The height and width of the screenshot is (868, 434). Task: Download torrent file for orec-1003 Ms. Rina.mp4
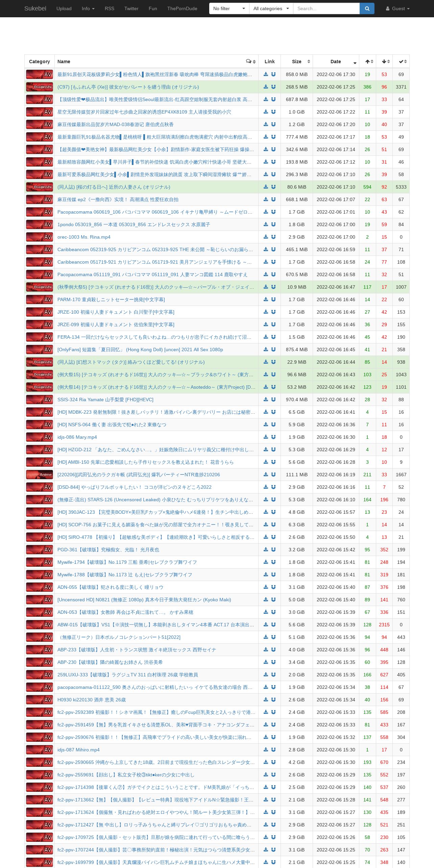266,237
